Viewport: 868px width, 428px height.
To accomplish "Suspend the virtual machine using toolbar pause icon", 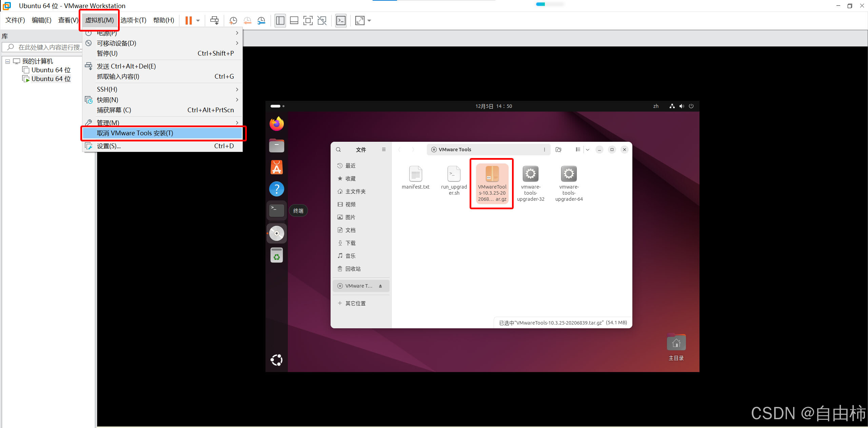I will click(189, 20).
